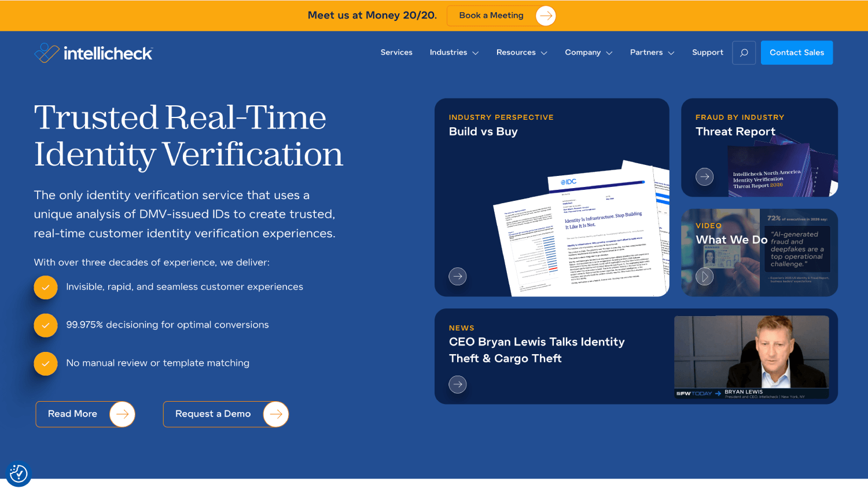Expand the Resources chevron
Screen dimensions: 868x496
(x=544, y=53)
